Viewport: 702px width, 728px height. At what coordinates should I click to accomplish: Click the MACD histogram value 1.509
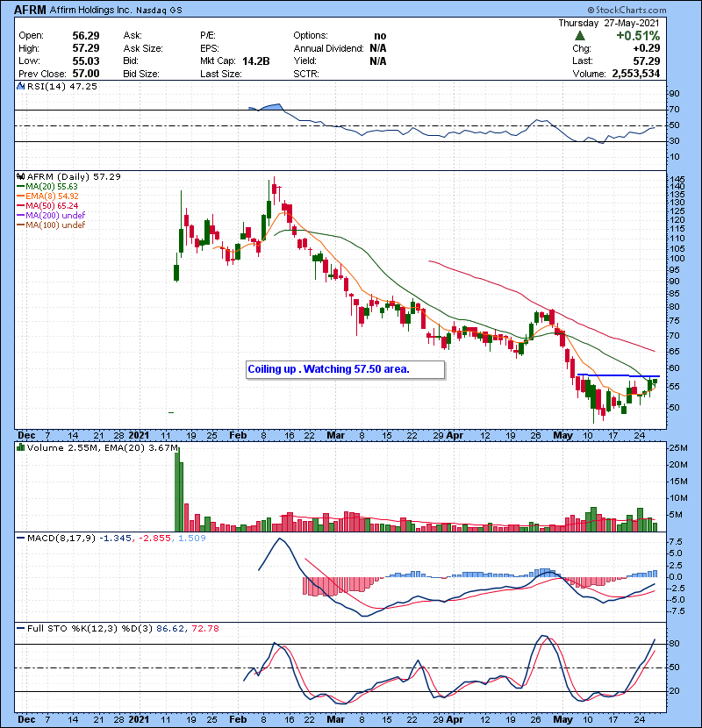[x=192, y=539]
